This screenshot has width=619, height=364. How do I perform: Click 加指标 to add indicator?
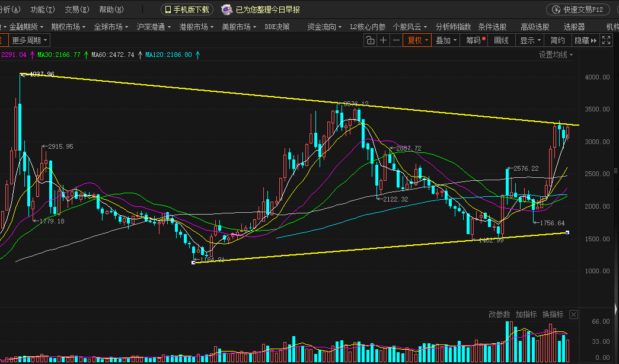(x=526, y=314)
